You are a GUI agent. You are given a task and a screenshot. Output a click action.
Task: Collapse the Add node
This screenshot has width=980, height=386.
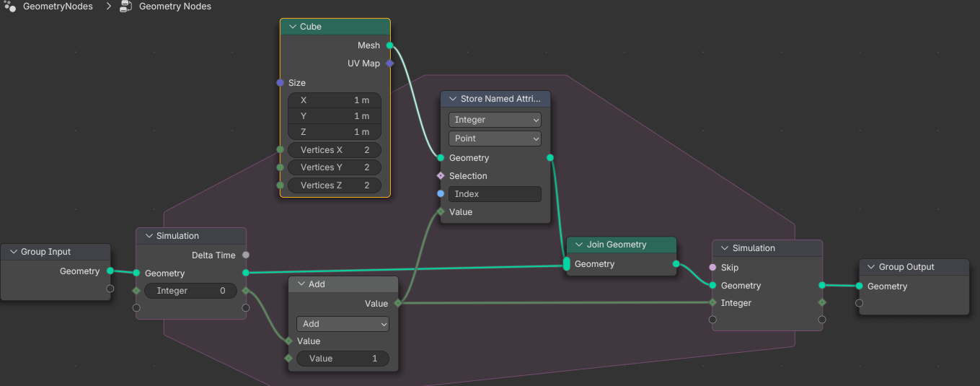[301, 284]
